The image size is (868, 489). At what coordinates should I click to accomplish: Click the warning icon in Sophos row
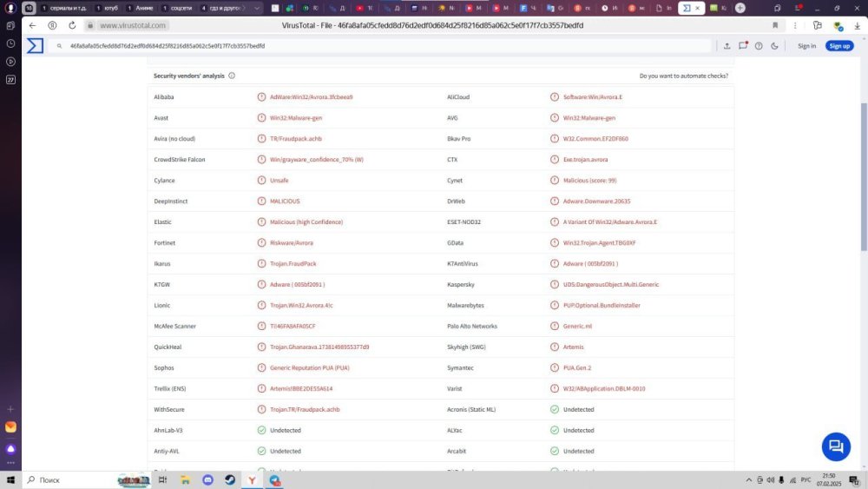(261, 367)
